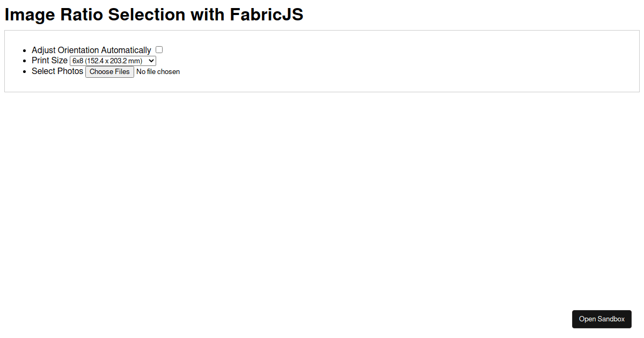Image resolution: width=644 pixels, height=338 pixels.
Task: Click the Print Size combo box arrow
Action: pyautogui.click(x=151, y=61)
